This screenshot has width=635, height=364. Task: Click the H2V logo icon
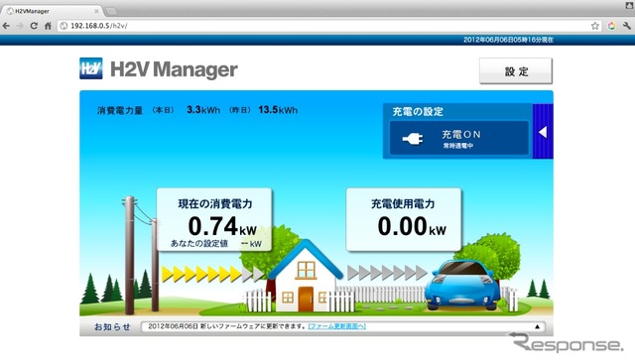coord(90,68)
